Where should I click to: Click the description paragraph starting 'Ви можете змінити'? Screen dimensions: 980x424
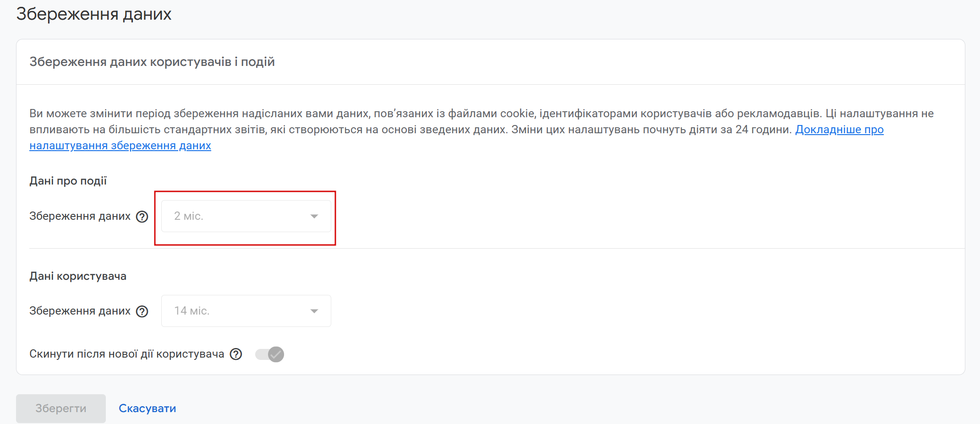click(x=482, y=130)
